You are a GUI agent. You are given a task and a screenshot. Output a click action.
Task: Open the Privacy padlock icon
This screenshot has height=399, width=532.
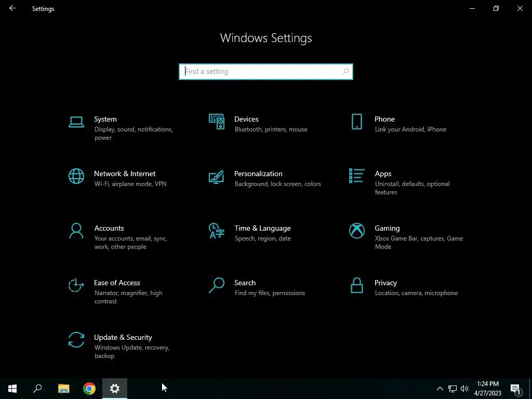coord(356,285)
